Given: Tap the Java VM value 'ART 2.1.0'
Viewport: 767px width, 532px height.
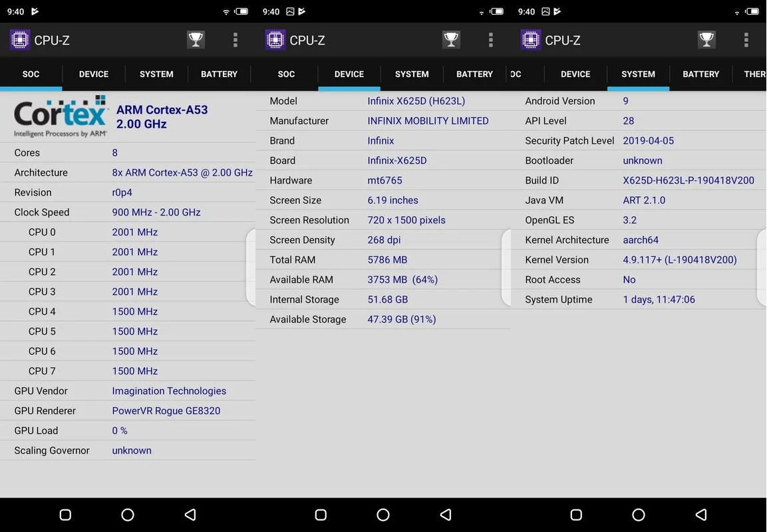Looking at the screenshot, I should click(644, 200).
